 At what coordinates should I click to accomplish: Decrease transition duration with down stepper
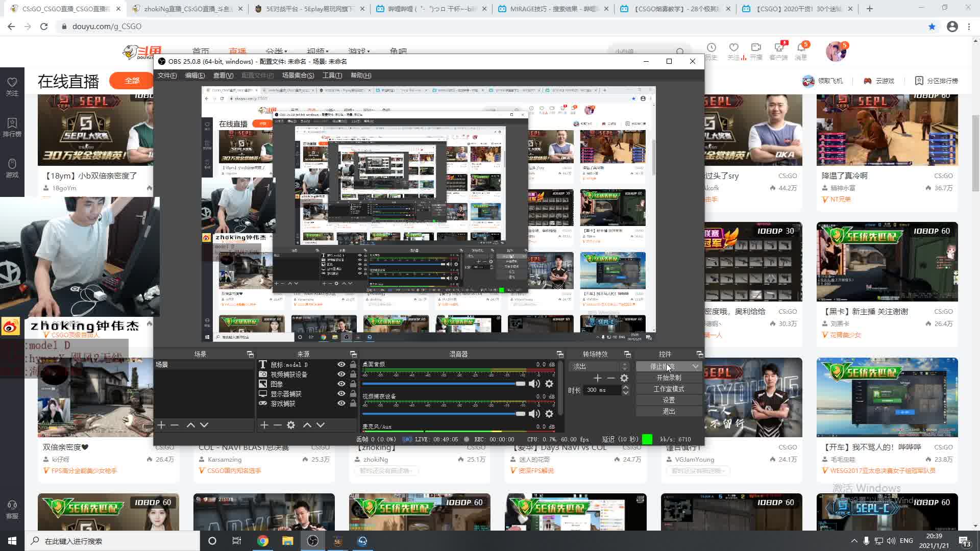[626, 392]
